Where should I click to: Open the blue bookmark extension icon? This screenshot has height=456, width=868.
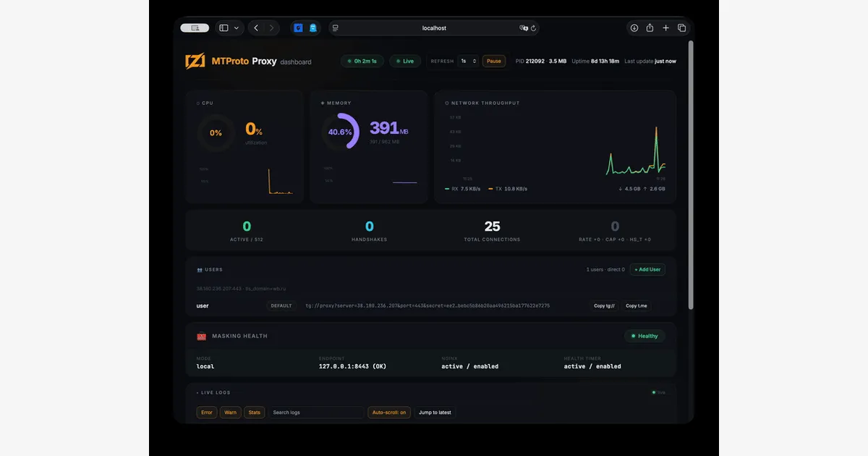(313, 28)
